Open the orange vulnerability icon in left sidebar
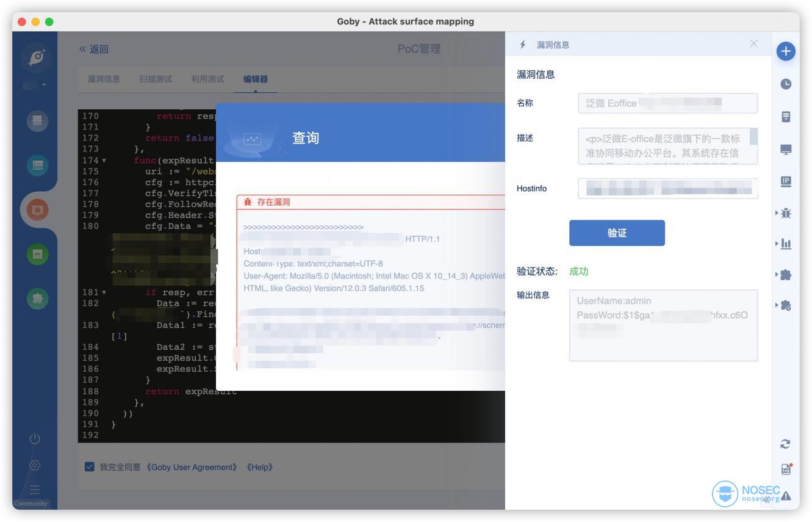812x522 pixels. coord(37,210)
